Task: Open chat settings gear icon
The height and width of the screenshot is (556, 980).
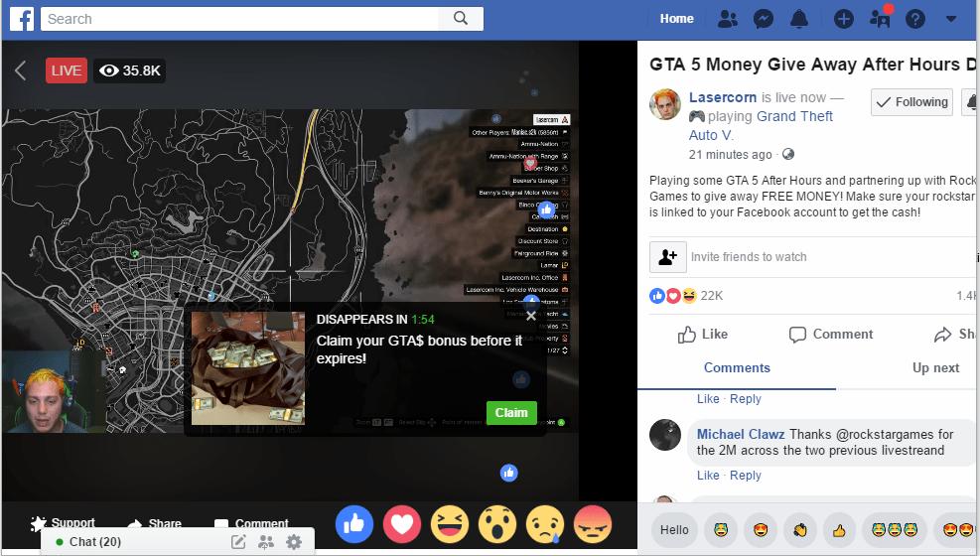Action: pyautogui.click(x=294, y=542)
